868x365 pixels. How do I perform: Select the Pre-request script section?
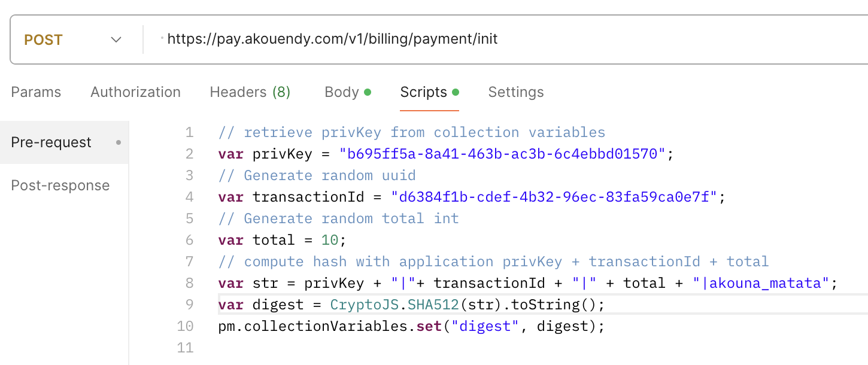click(x=51, y=142)
